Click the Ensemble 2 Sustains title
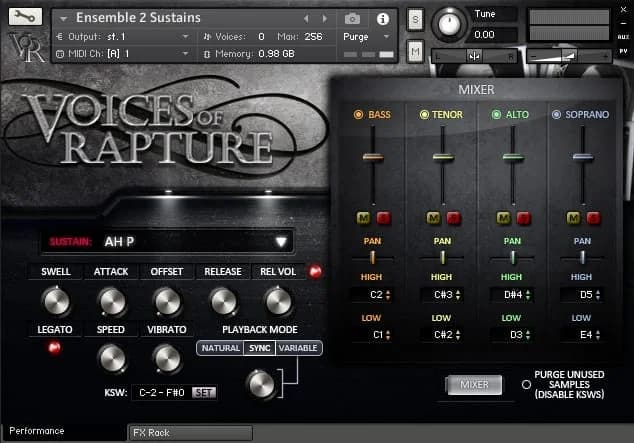634x443 pixels. (x=138, y=18)
